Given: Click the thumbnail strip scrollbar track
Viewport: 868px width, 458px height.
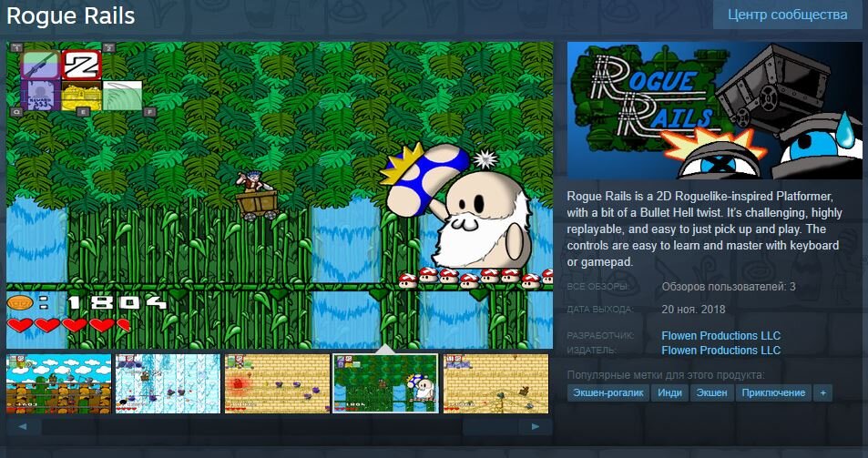Looking at the screenshot, I should 280,426.
